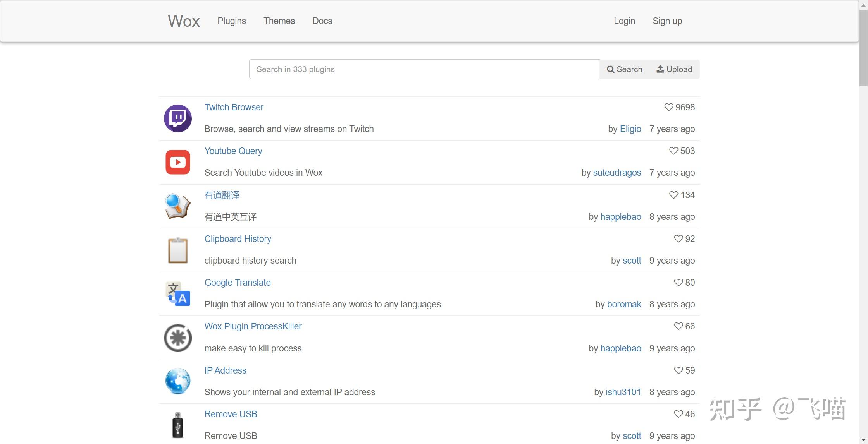Click the Clipboard History clipboard icon
Viewport: 868px width, 444px height.
click(x=177, y=250)
